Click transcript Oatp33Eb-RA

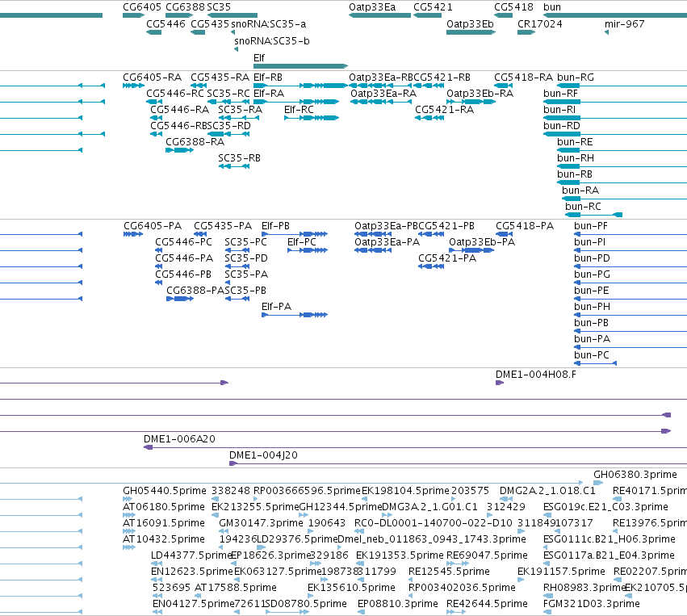tap(471, 102)
